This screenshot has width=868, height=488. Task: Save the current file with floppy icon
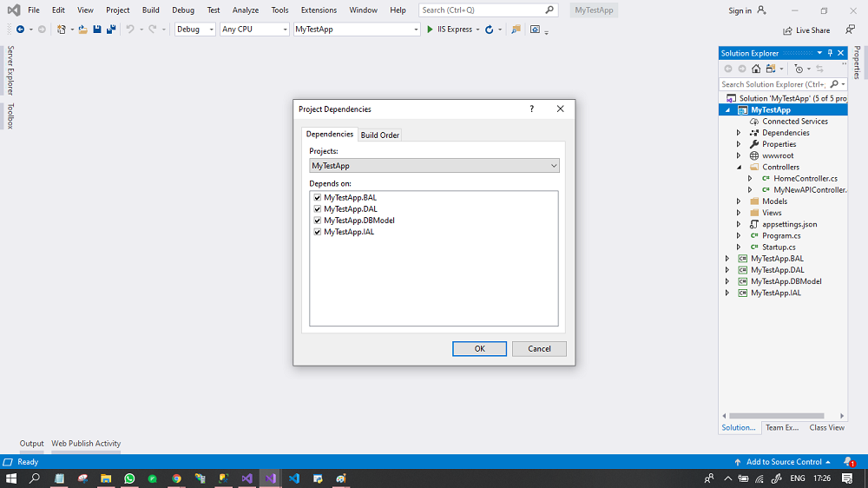click(97, 30)
